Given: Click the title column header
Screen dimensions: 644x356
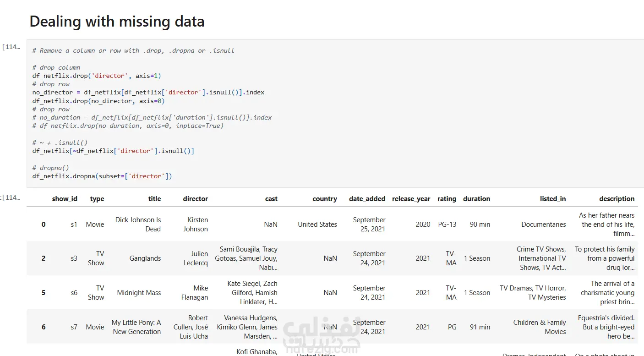Looking at the screenshot, I should [155, 199].
